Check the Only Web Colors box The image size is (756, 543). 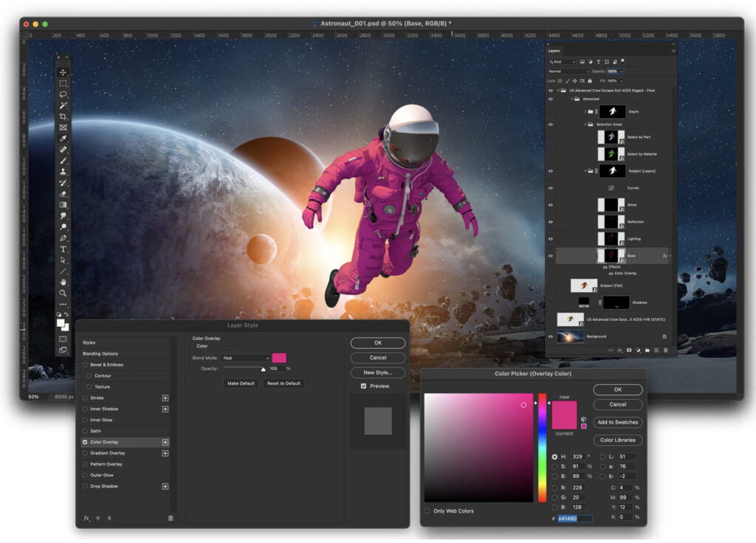(427, 511)
